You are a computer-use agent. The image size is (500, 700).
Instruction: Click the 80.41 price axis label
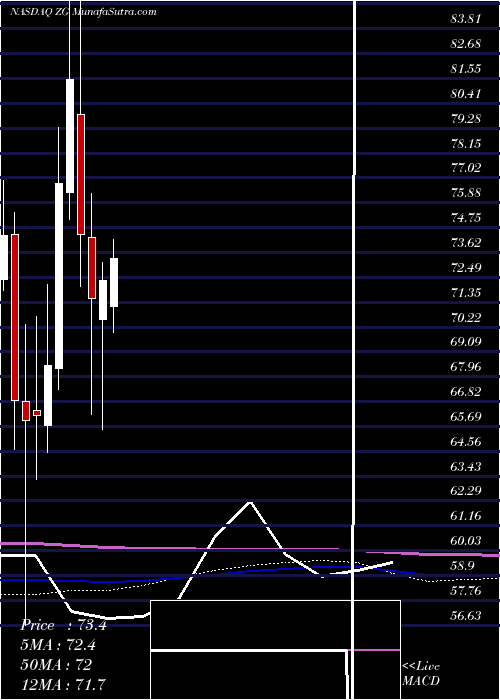(x=466, y=94)
